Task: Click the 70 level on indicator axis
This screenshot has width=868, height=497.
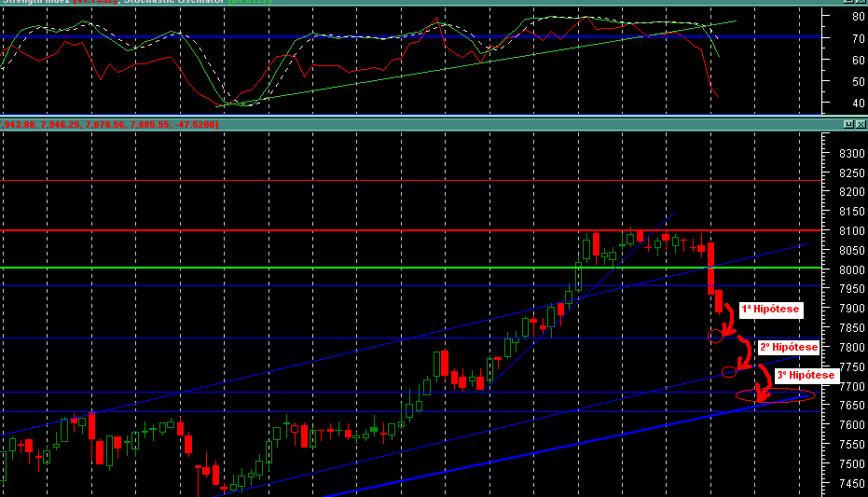Action: point(858,38)
